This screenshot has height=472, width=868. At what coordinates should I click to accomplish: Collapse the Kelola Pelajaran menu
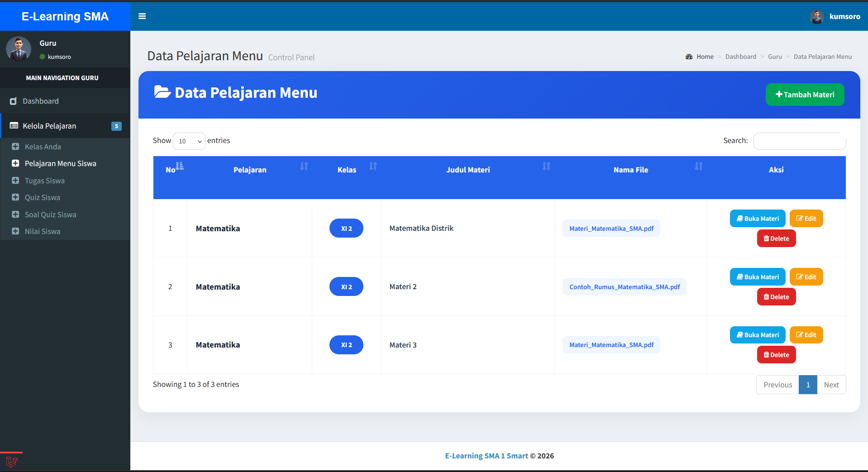coord(65,126)
